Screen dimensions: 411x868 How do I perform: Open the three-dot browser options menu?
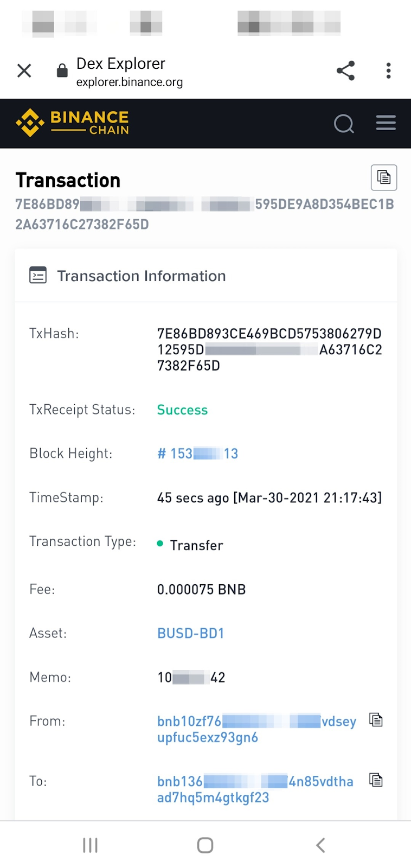point(388,71)
